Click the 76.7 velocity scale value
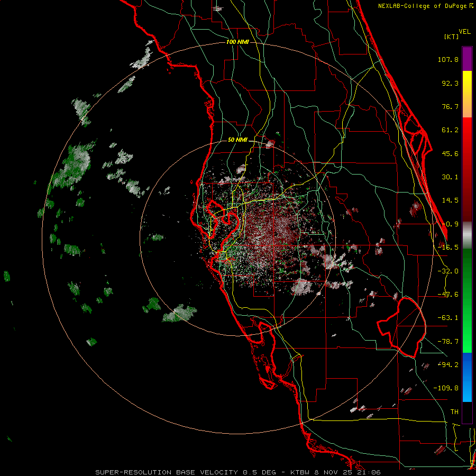Screen dimensions: 476x476 (x=450, y=106)
